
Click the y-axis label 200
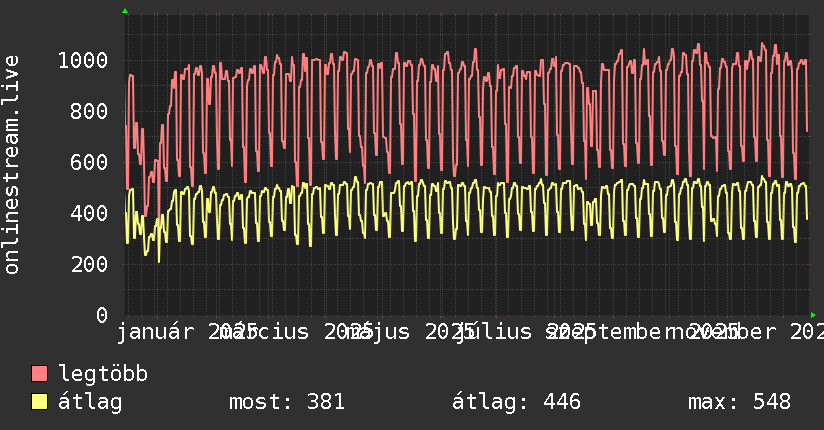click(x=89, y=264)
